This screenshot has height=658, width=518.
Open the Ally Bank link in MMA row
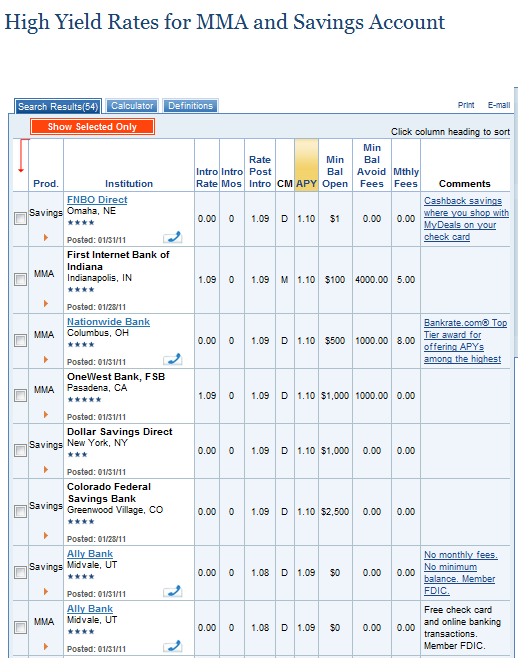pos(90,609)
